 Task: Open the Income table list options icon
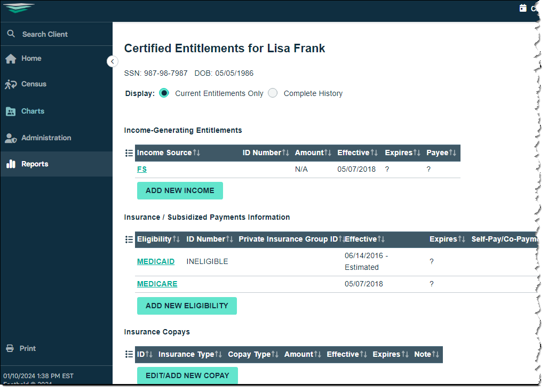click(x=129, y=153)
